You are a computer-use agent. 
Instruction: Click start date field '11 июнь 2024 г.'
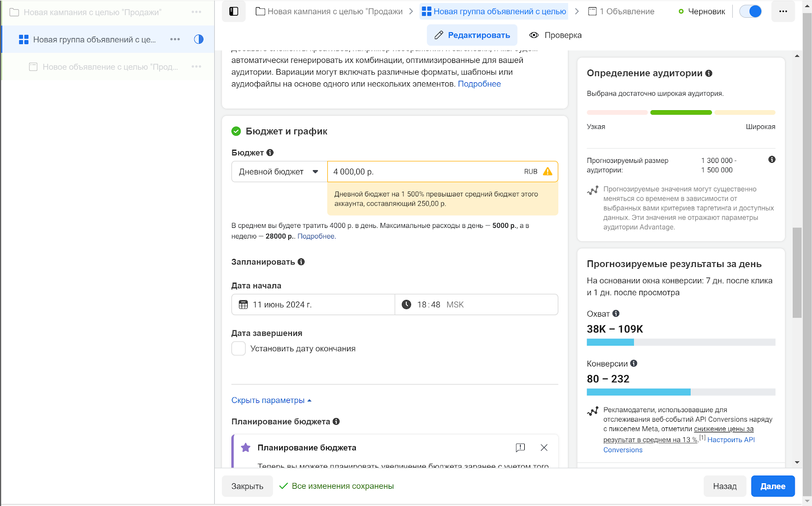[x=313, y=305]
